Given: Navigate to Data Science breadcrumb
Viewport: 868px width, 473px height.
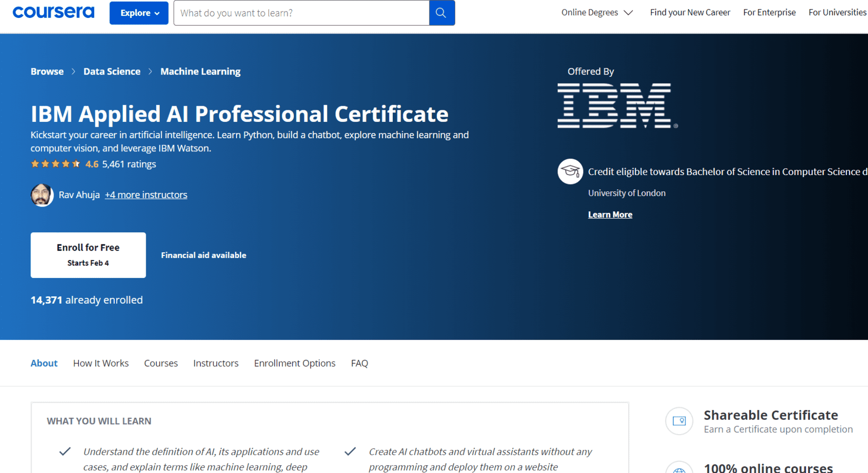Looking at the screenshot, I should coord(112,71).
